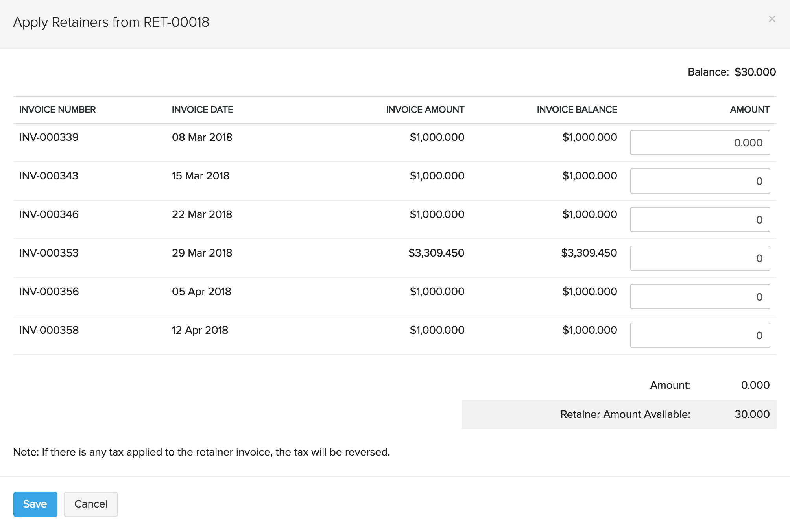Click amount field for INV-000346
Image resolution: width=790 pixels, height=532 pixels.
click(x=700, y=220)
